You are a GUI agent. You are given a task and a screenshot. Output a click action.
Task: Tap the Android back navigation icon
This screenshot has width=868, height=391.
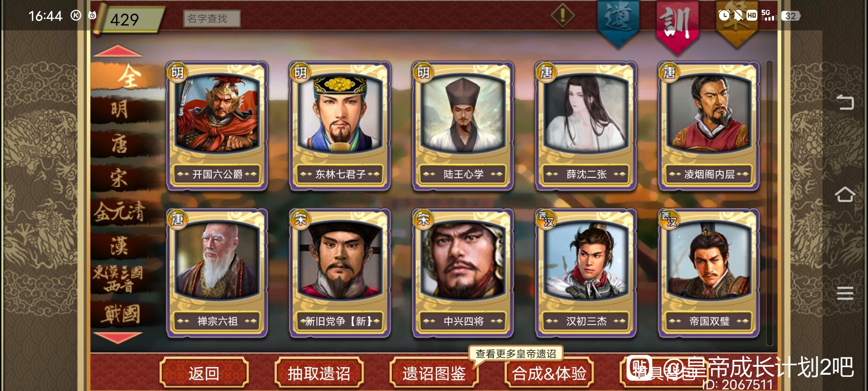(845, 102)
